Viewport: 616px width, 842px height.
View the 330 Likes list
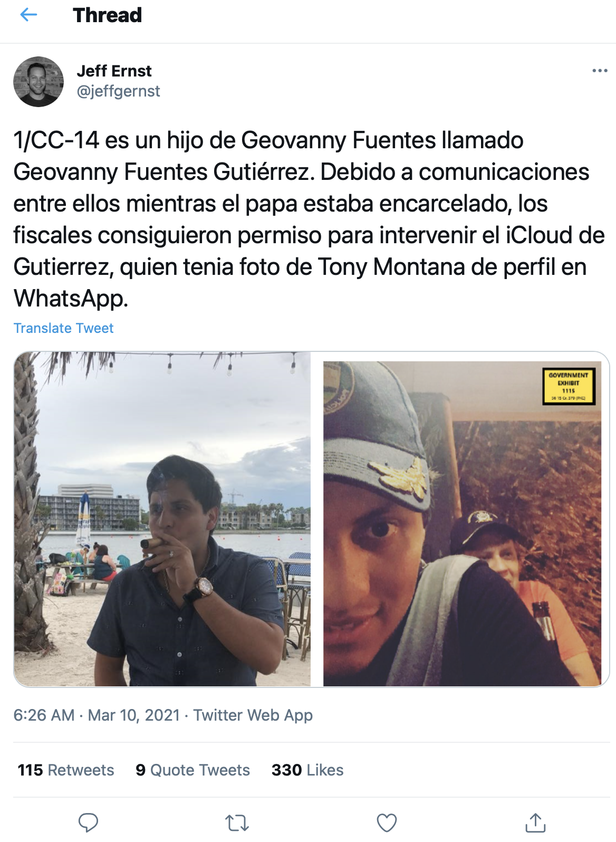307,770
